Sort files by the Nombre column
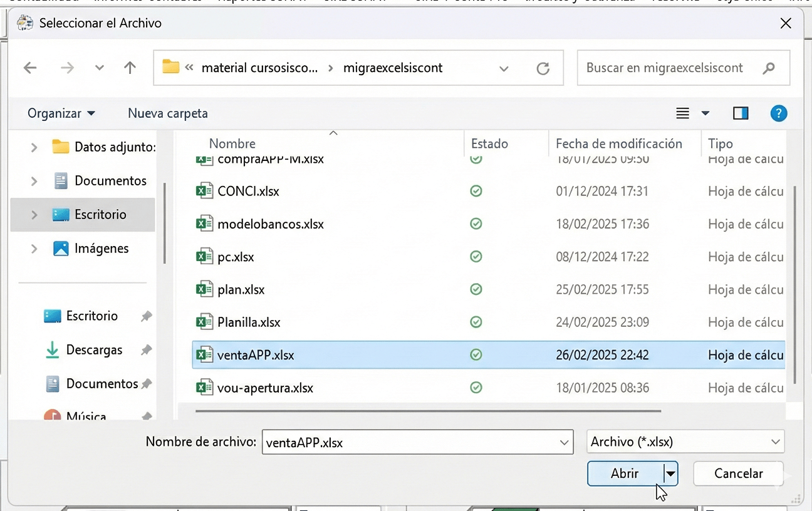Image resolution: width=812 pixels, height=511 pixels. [x=232, y=143]
